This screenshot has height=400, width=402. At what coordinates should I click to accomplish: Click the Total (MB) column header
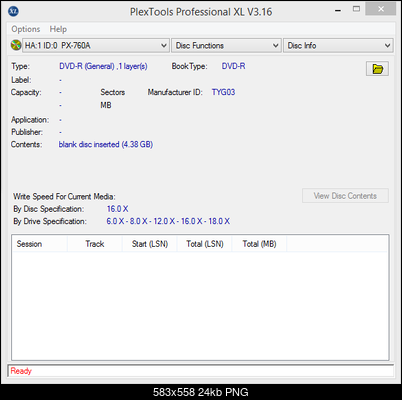[259, 244]
